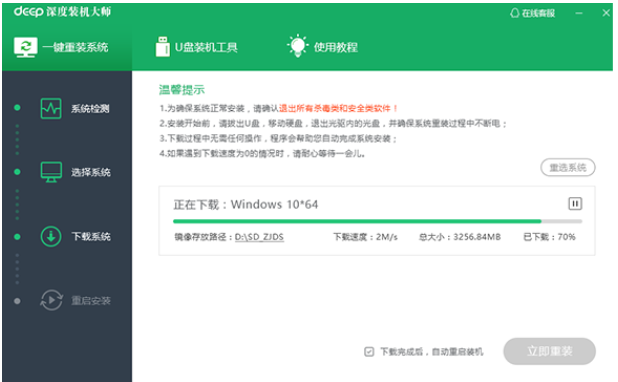Click the 总大小:3256.84MB value
Image resolution: width=618 pixels, height=382 pixels.
(460, 237)
